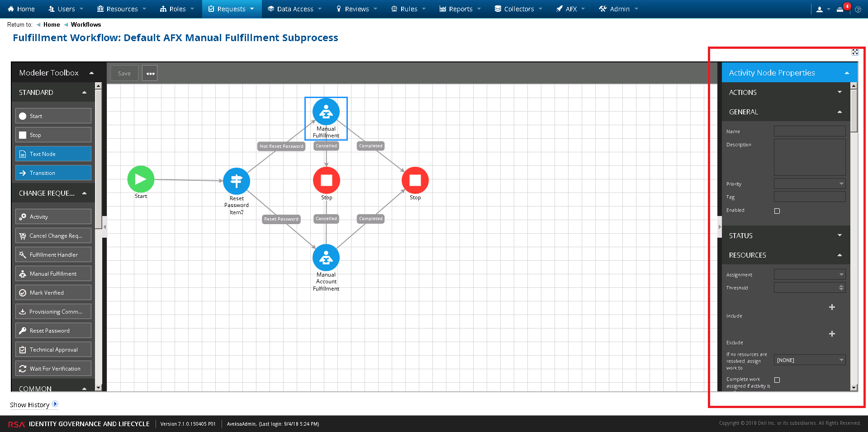Select the Stop node tool
Viewport: 868px width, 432px height.
[53, 135]
